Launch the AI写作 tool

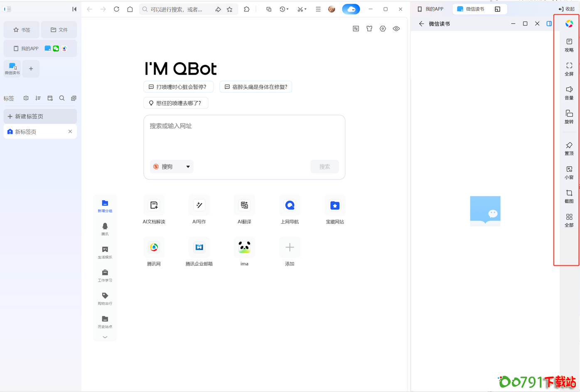(x=199, y=206)
